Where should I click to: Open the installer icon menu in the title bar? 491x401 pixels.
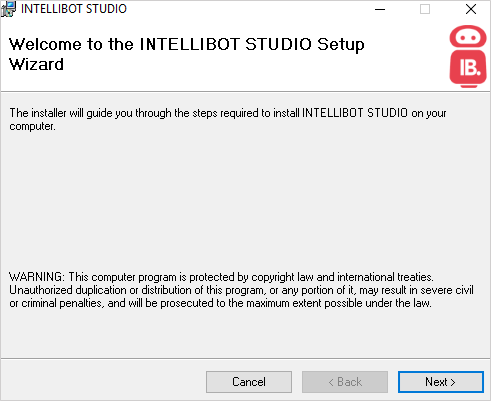(8, 9)
